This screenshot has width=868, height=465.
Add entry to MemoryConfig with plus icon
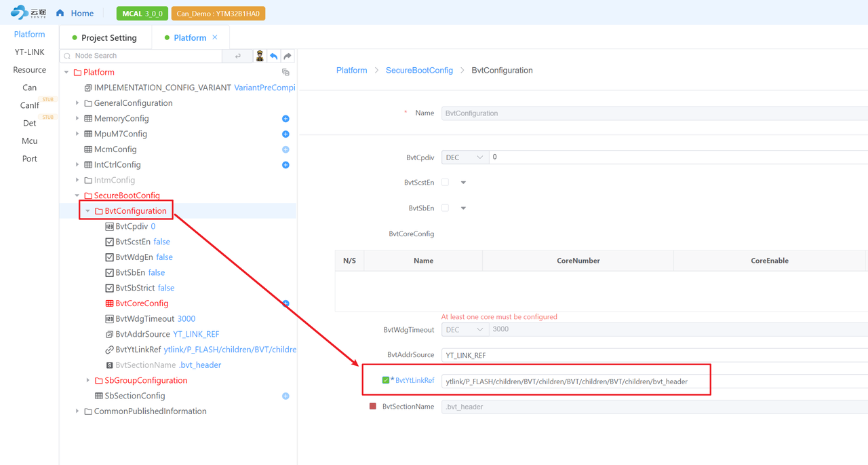285,119
